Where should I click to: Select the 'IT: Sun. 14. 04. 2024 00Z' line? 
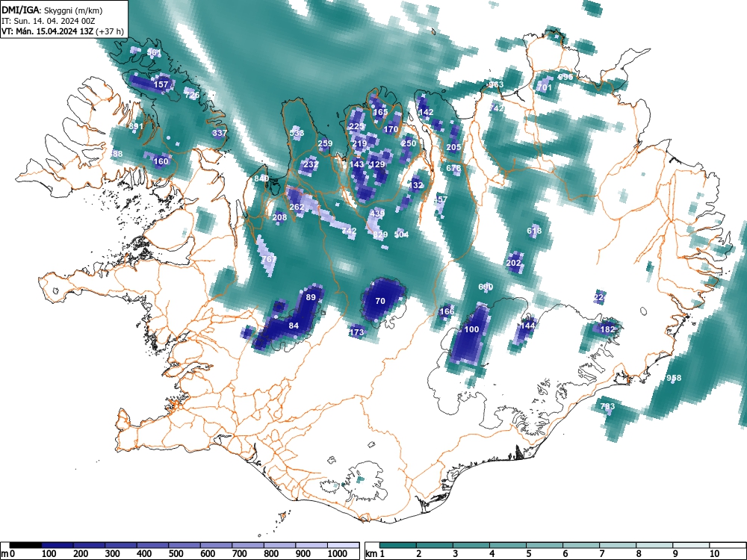48,21
